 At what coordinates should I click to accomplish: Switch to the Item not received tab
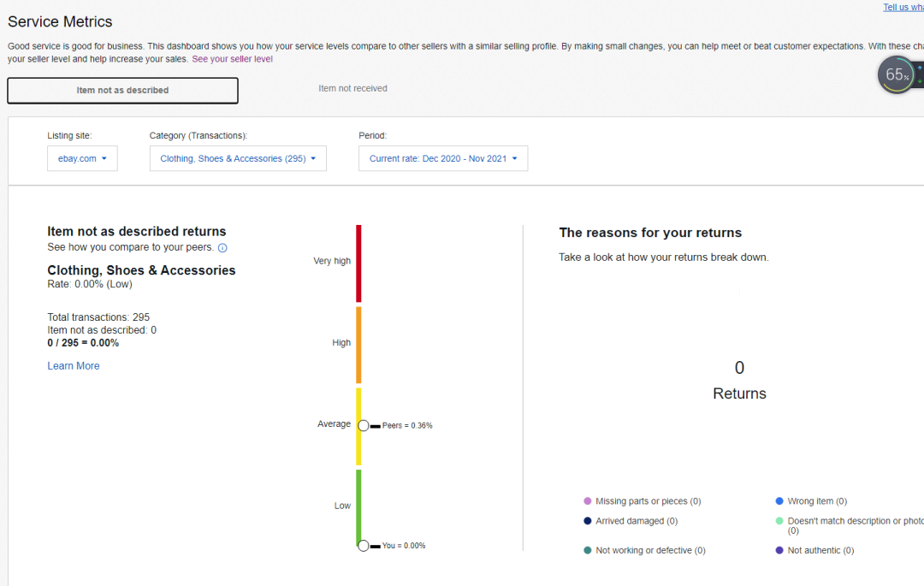pos(352,88)
